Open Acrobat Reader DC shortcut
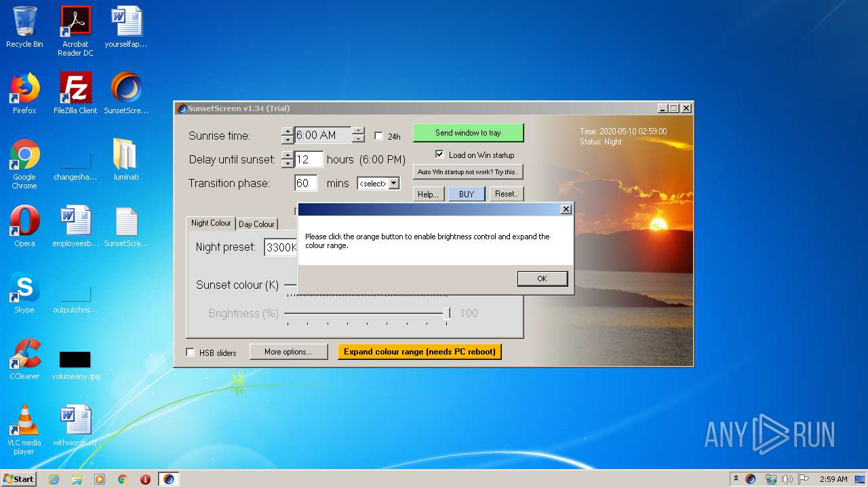 [x=75, y=31]
